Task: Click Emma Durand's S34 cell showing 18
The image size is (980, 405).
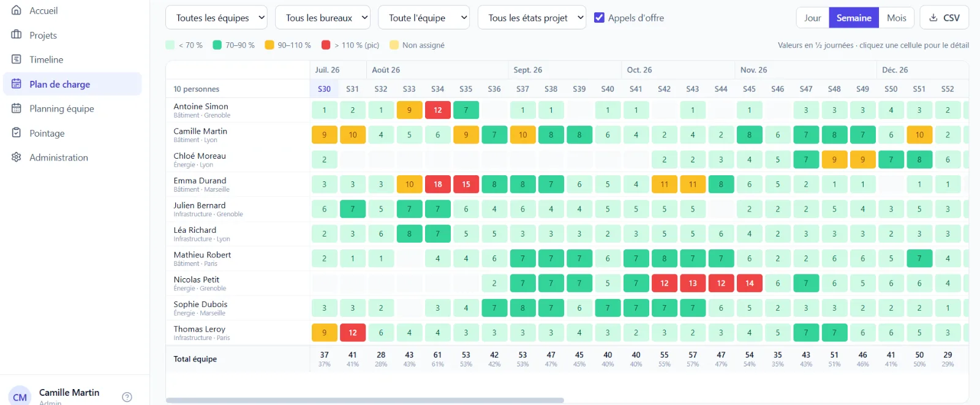Action: tap(438, 184)
